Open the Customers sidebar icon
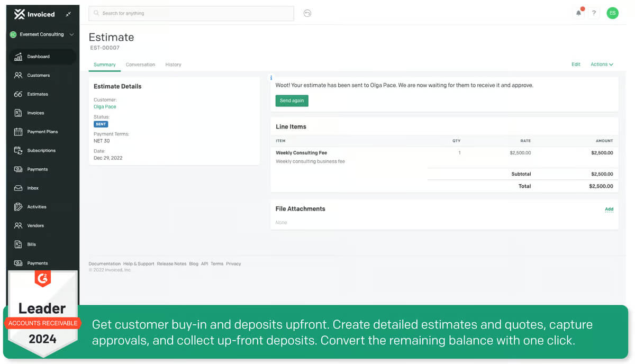This screenshot has width=635, height=364. [x=18, y=75]
